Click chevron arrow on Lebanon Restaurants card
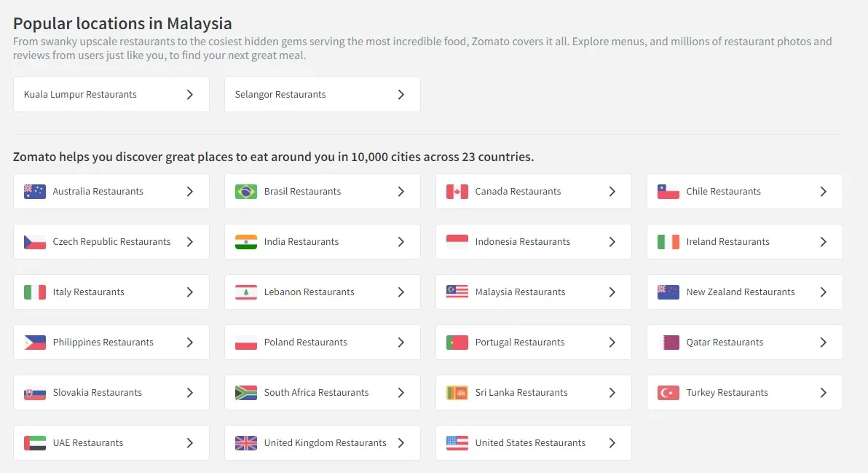 [401, 292]
